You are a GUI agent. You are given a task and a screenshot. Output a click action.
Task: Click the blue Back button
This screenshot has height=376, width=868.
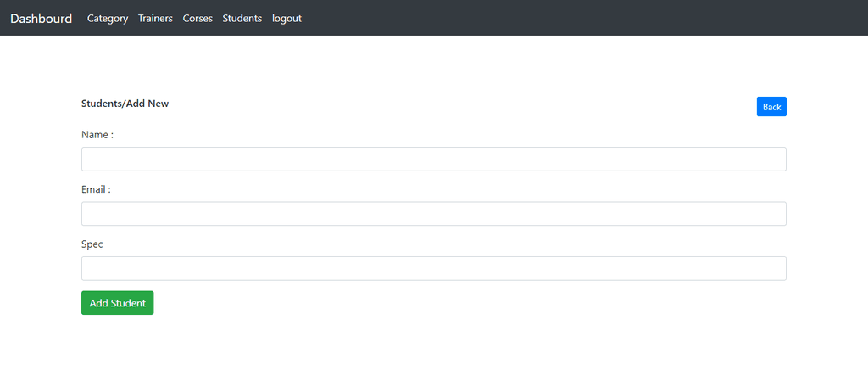pyautogui.click(x=771, y=106)
